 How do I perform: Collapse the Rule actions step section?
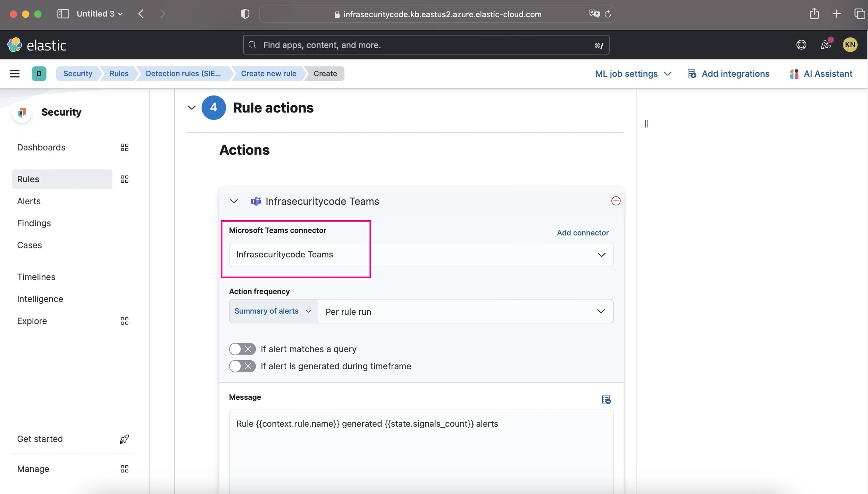pyautogui.click(x=192, y=108)
